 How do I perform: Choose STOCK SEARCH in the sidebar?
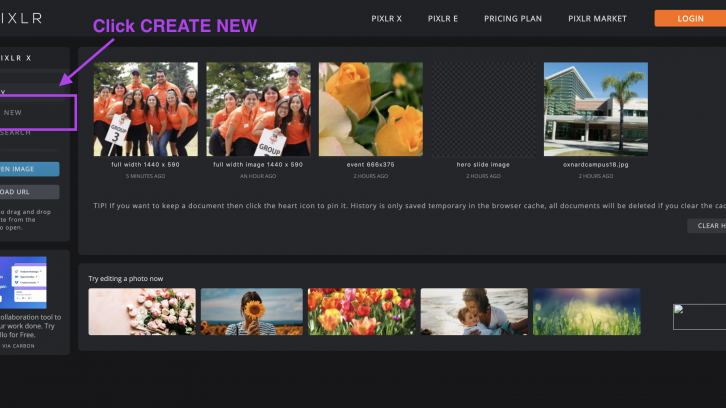point(16,132)
